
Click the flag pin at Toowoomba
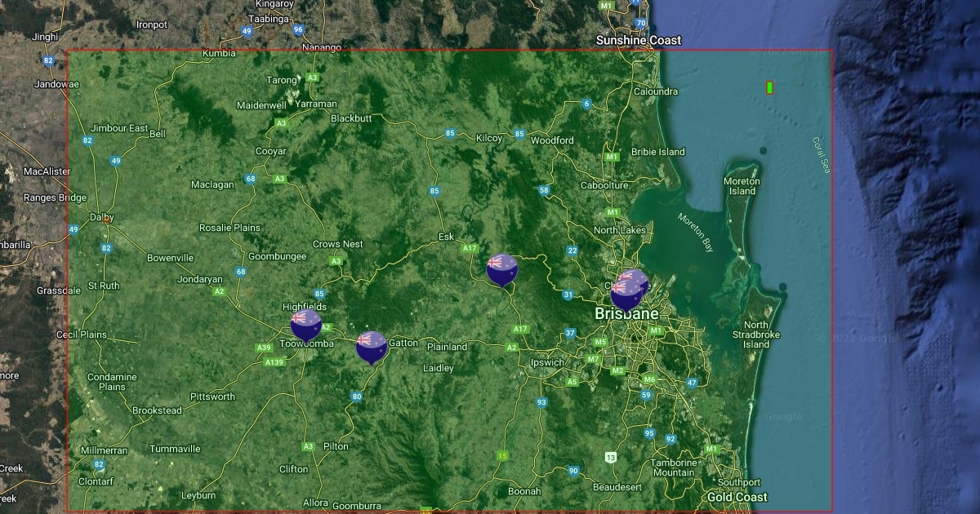[x=306, y=324]
